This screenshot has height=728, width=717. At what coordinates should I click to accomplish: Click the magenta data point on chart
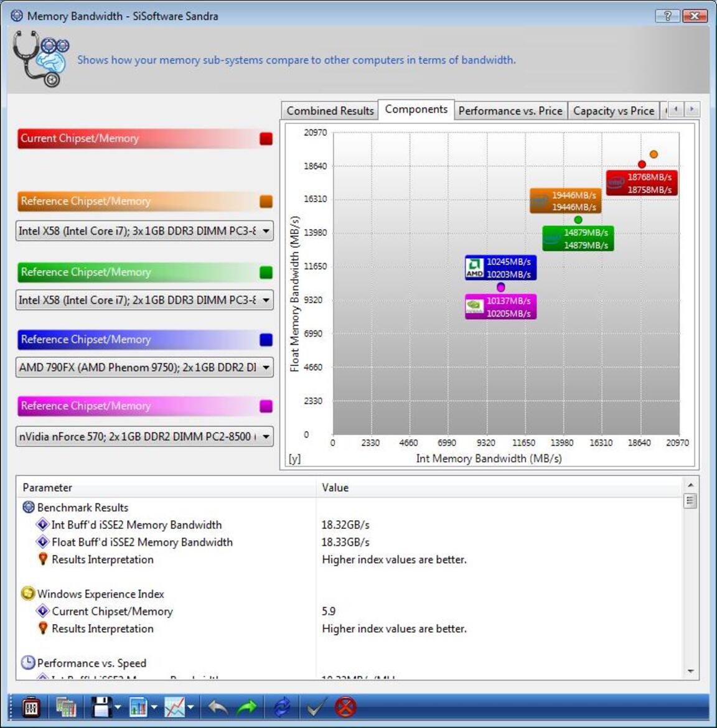[500, 287]
